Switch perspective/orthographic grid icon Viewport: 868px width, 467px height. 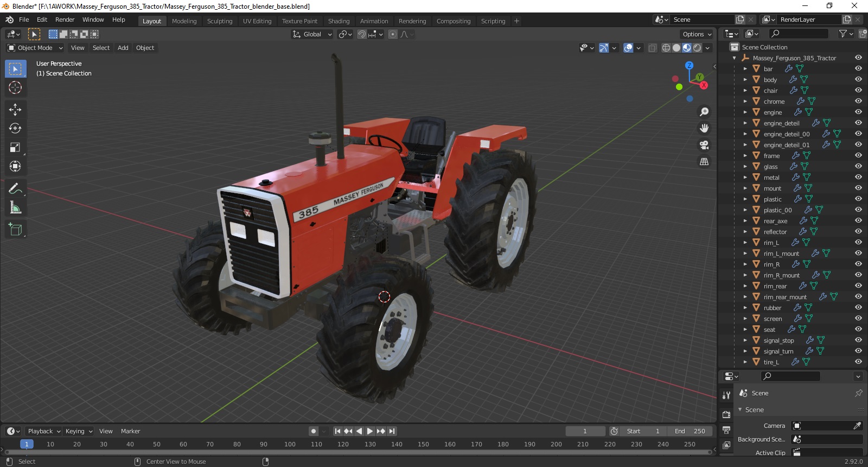coord(704,162)
